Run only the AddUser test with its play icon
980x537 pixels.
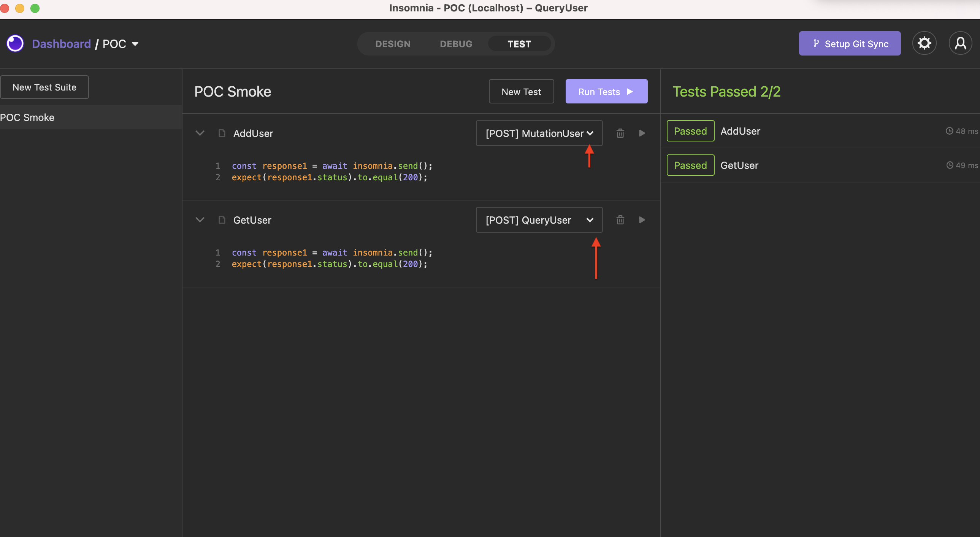pos(642,133)
